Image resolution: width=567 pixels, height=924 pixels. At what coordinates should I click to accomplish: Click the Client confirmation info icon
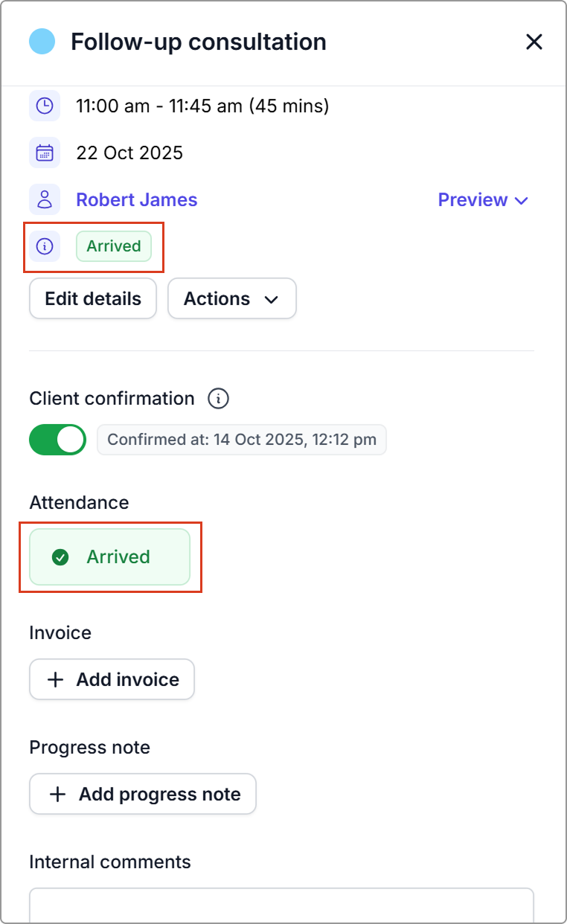[218, 399]
